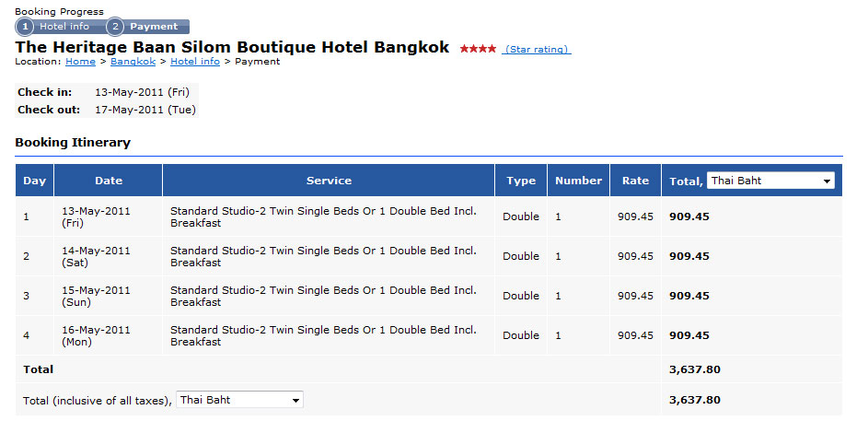This screenshot has width=868, height=433.
Task: Click service description in day 1 row
Action: pos(323,217)
